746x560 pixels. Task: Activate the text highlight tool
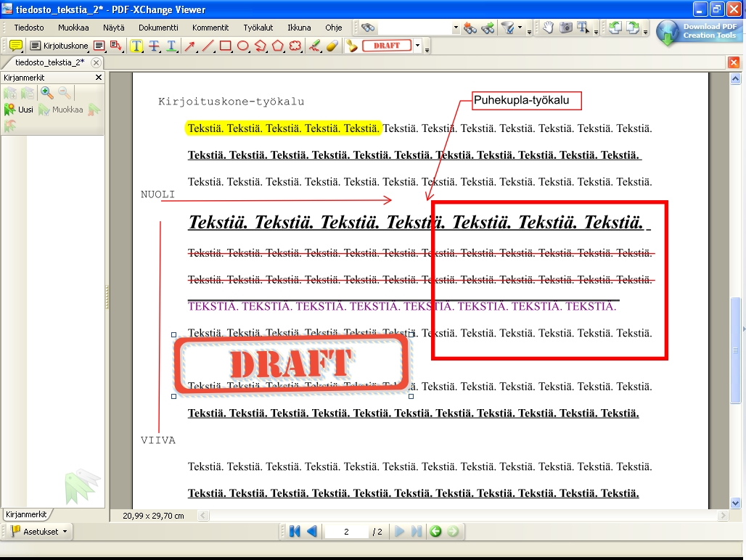(x=136, y=46)
